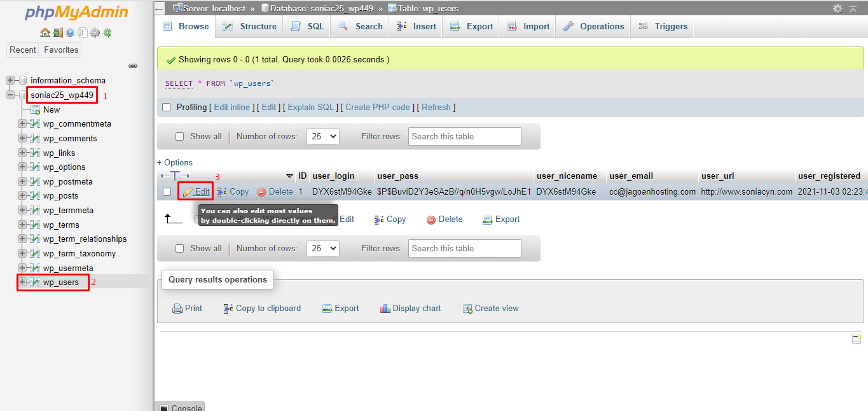The height and width of the screenshot is (411, 868).
Task: Click the Print icon
Action: (177, 309)
